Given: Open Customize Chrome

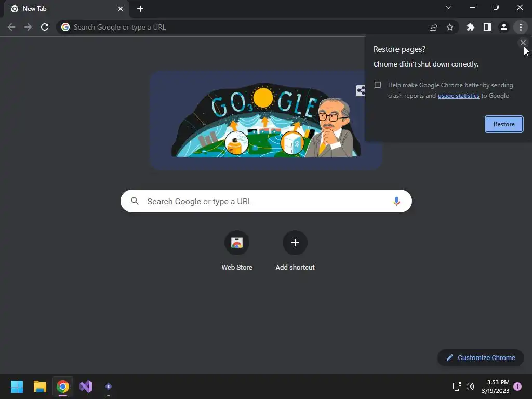Looking at the screenshot, I should (x=481, y=357).
